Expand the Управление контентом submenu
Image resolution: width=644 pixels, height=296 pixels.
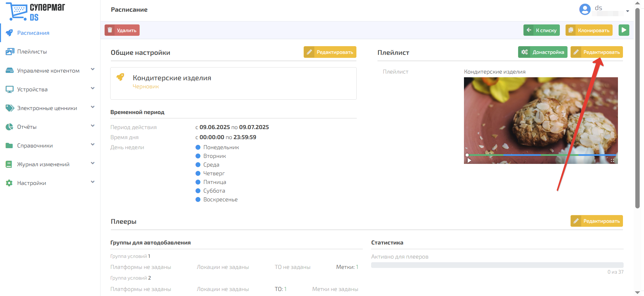click(x=93, y=69)
